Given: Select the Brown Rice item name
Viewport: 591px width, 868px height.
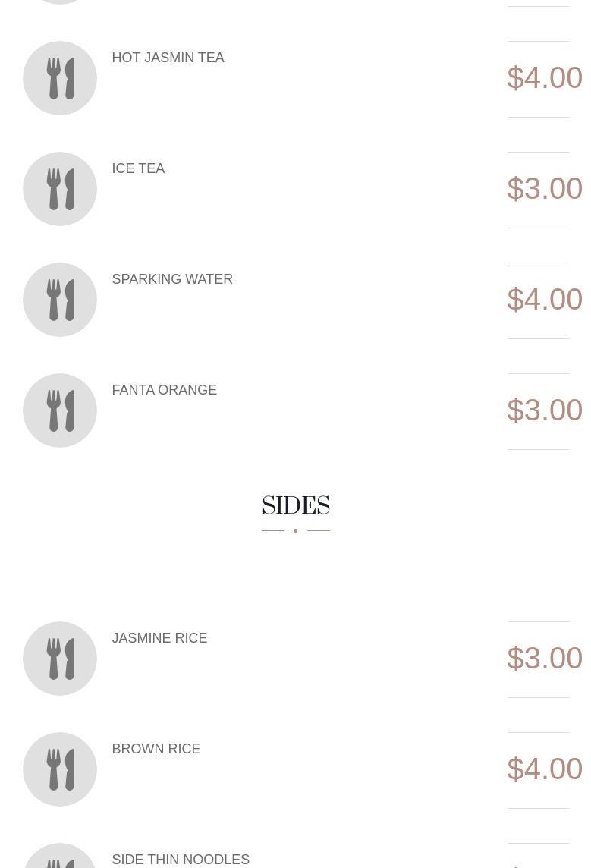Looking at the screenshot, I should point(156,749).
